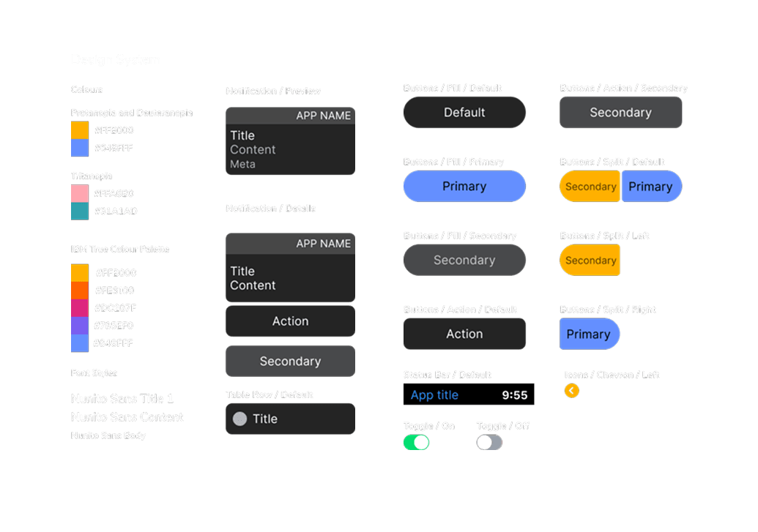Click the orange chevron left icon

[x=571, y=391]
